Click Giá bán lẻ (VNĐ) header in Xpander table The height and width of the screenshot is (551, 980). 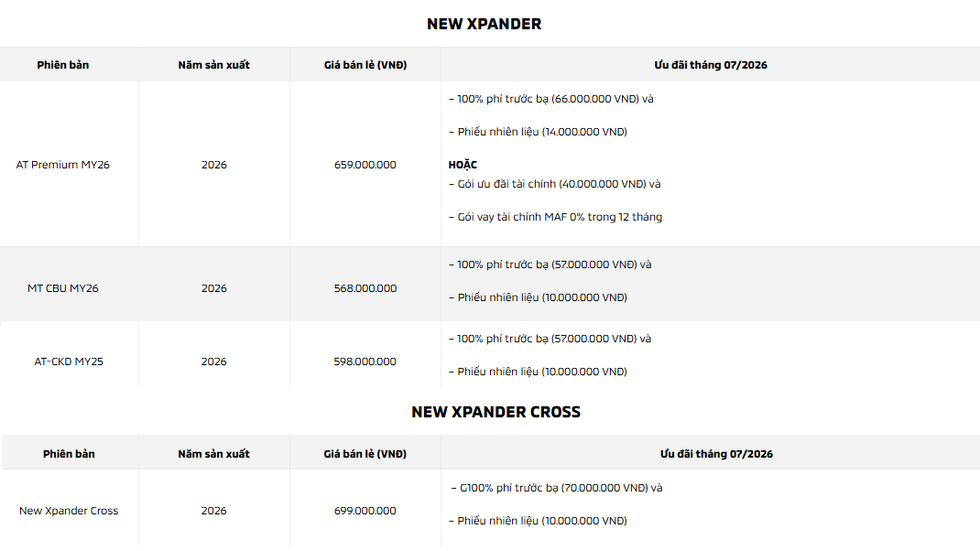point(365,65)
